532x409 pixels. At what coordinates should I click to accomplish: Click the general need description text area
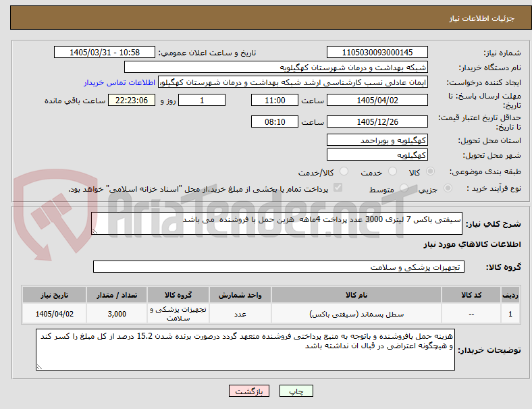(277, 223)
